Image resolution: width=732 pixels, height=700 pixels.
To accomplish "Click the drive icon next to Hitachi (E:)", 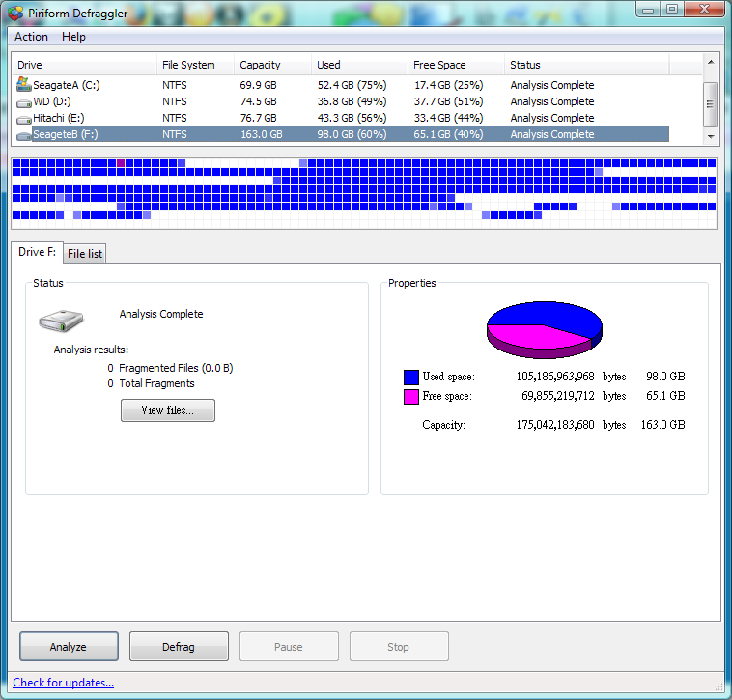I will click(24, 120).
